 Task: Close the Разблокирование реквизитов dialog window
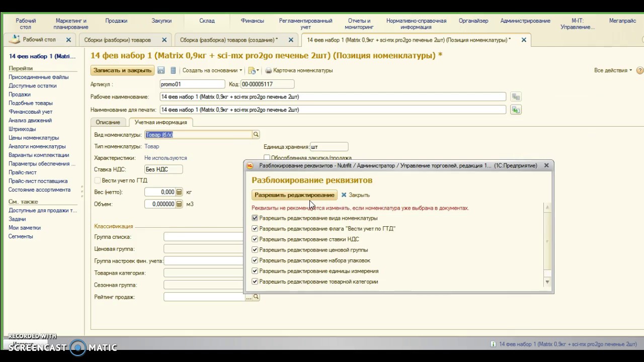coord(546,165)
